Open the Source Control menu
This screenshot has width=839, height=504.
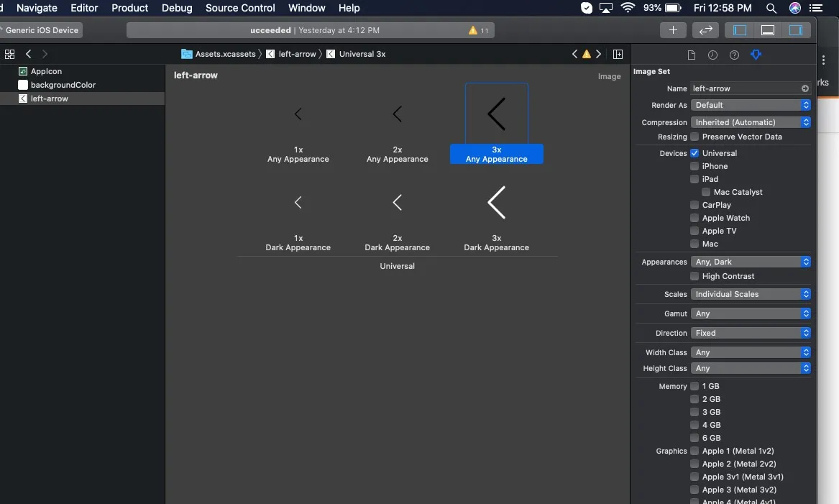(240, 8)
